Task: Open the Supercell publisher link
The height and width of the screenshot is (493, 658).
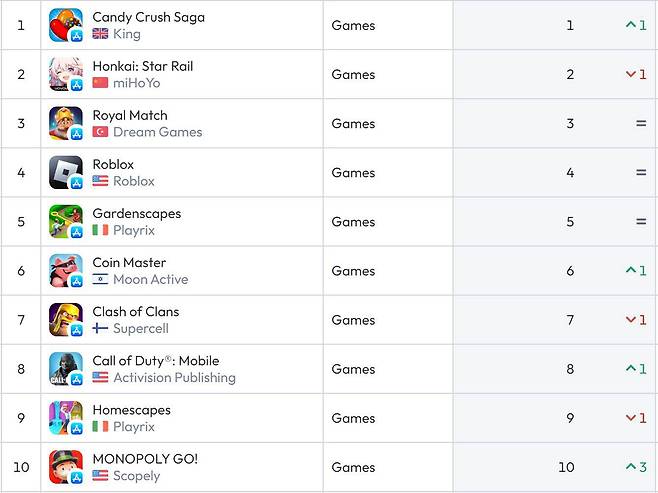Action: [x=140, y=328]
